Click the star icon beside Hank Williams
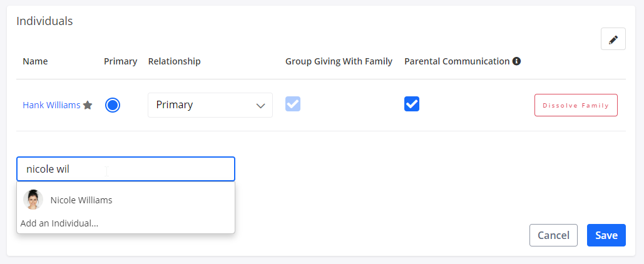The height and width of the screenshot is (264, 644). click(88, 105)
